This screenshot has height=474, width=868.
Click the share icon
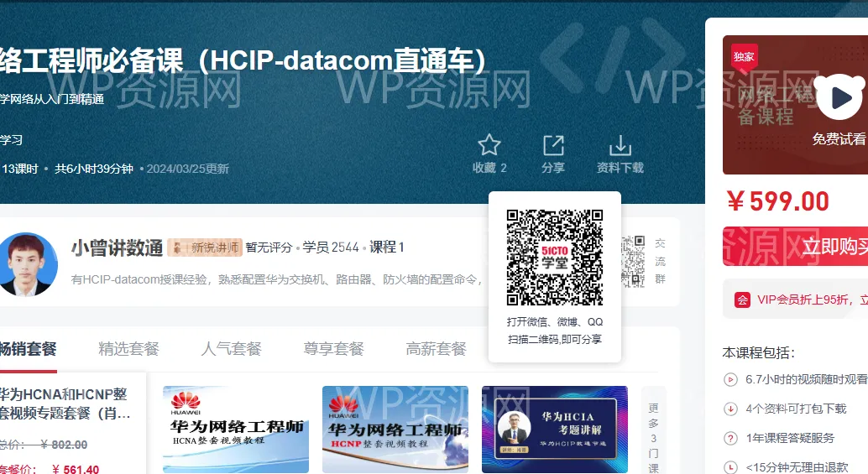553,145
